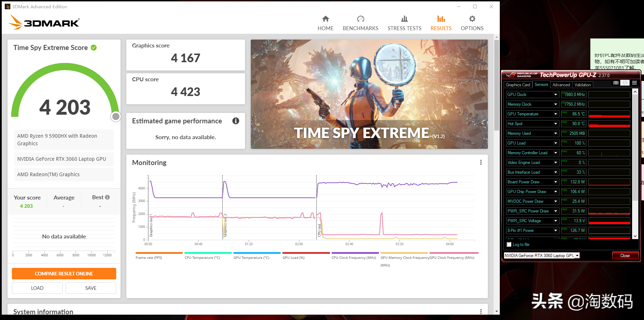644x320 pixels.
Task: Switch to the Graphics Card tab
Action: 518,85
